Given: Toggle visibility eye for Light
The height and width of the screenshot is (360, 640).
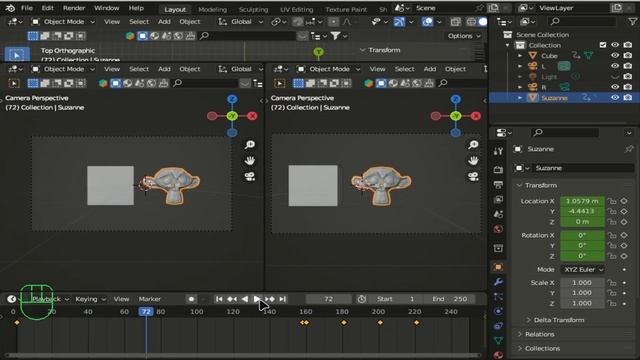Looking at the screenshot, I should point(615,76).
